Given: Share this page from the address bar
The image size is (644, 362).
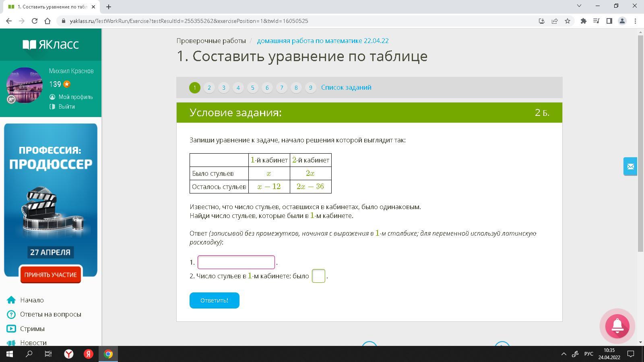Looking at the screenshot, I should pos(555,21).
